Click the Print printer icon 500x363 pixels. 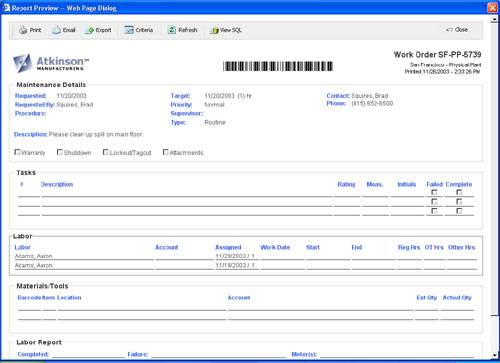coord(23,30)
